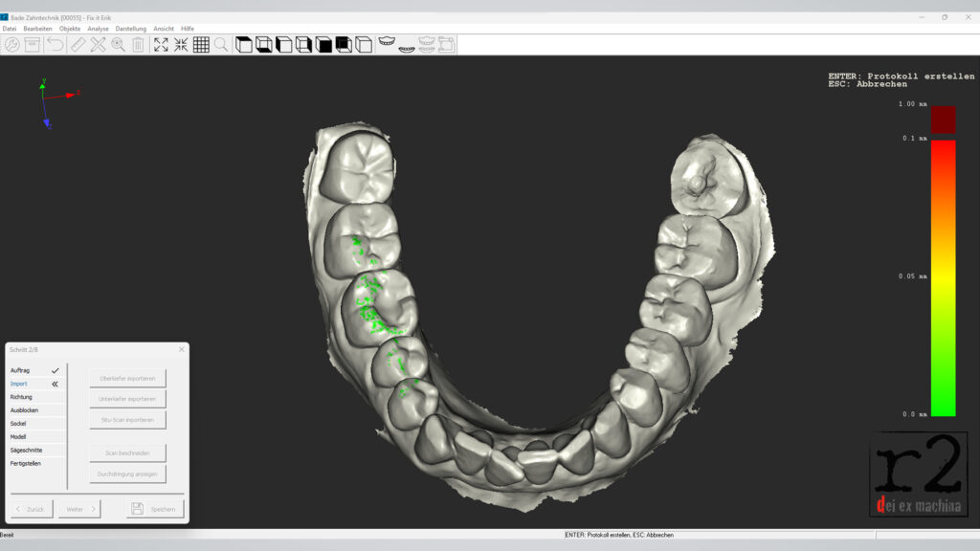Open the Analyse menu

(x=98, y=29)
